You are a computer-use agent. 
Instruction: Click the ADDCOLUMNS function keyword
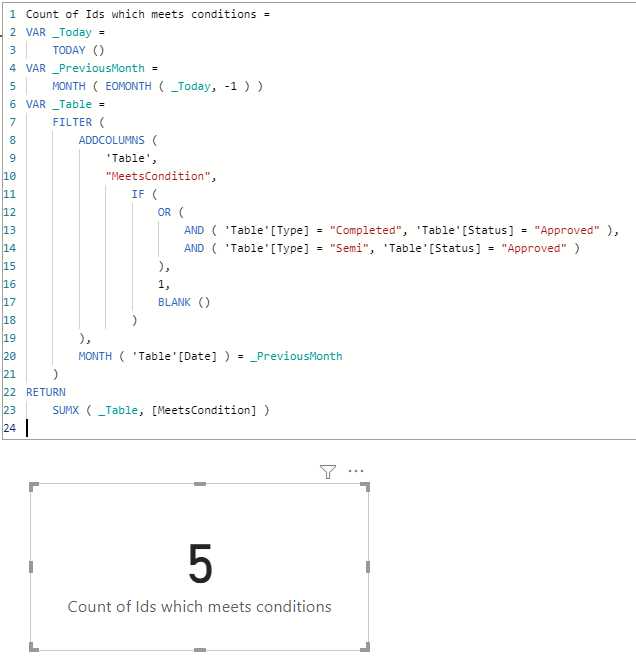click(x=112, y=141)
